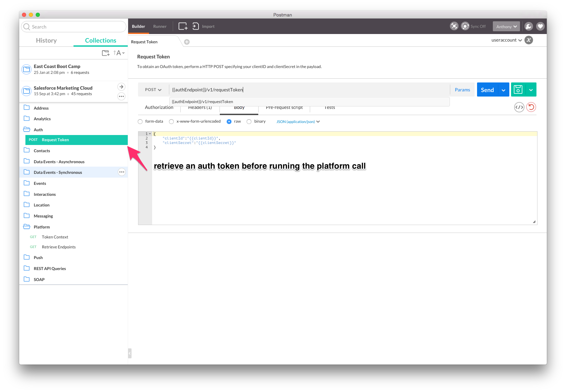566x392 pixels.
Task: Select the x-www-form-urlencoded radio button
Action: tap(171, 122)
